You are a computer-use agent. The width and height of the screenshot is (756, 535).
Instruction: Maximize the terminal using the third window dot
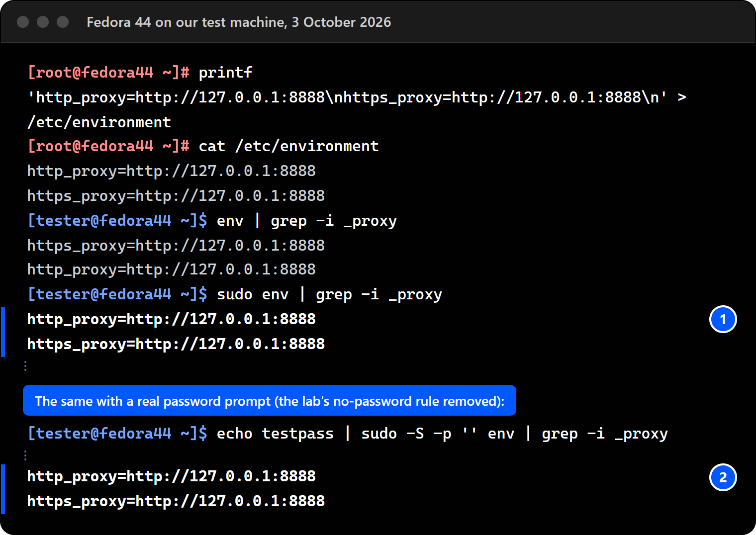point(63,22)
